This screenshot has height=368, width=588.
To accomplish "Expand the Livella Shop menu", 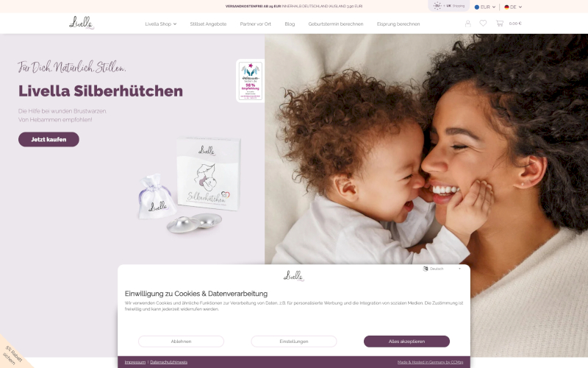I will coord(160,24).
